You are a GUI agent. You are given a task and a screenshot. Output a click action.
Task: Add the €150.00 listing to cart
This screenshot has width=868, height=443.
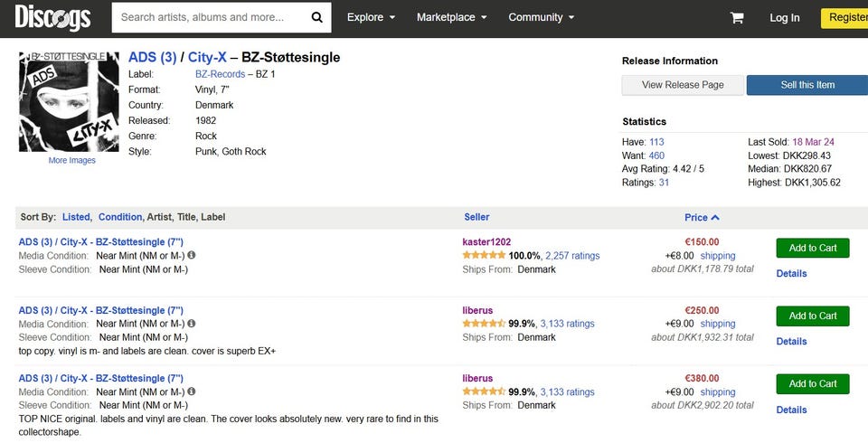(x=812, y=248)
